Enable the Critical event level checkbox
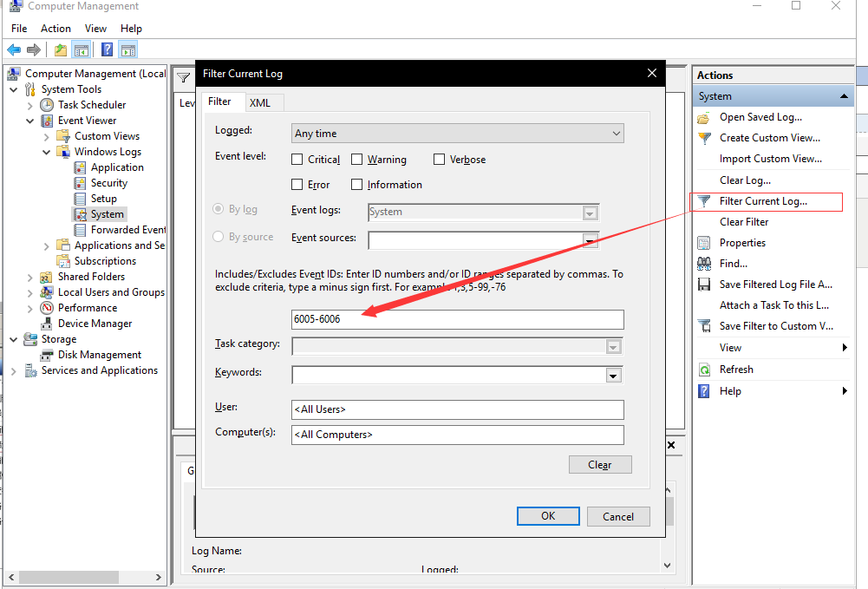Image resolution: width=868 pixels, height=589 pixels. (x=297, y=159)
